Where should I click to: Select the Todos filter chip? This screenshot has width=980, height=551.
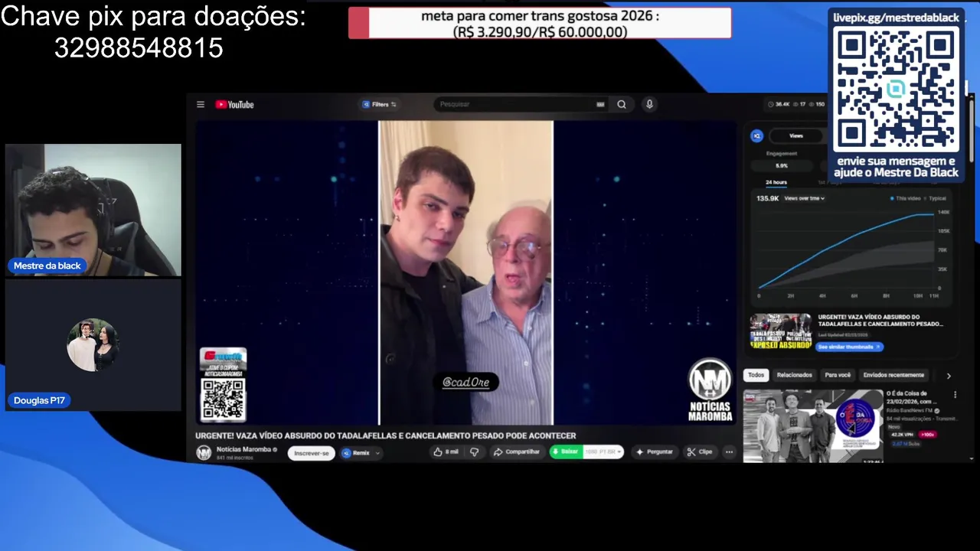click(756, 375)
